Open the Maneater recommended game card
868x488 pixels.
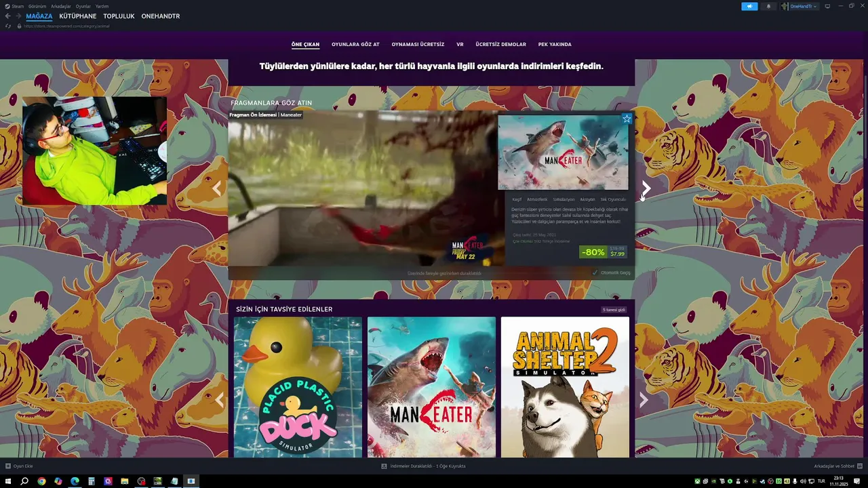(x=431, y=387)
